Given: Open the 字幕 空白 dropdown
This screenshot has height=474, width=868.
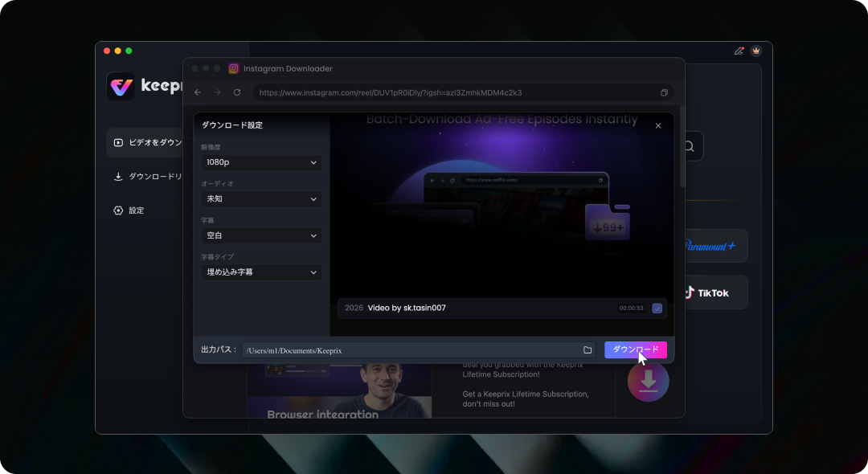Looking at the screenshot, I should (x=261, y=235).
